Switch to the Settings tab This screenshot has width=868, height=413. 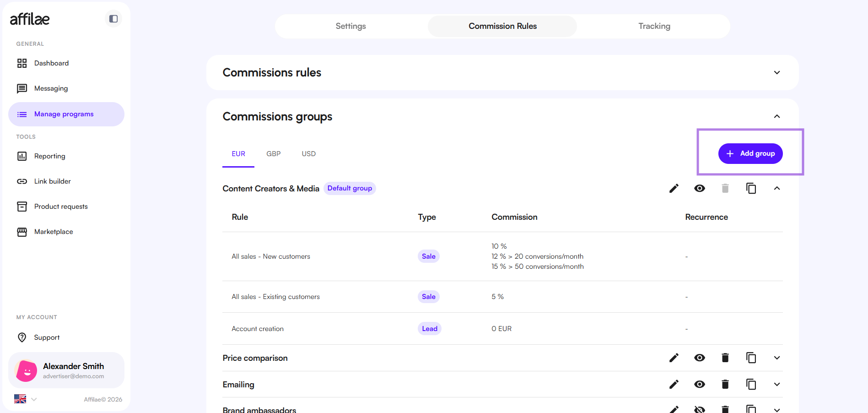pos(350,26)
